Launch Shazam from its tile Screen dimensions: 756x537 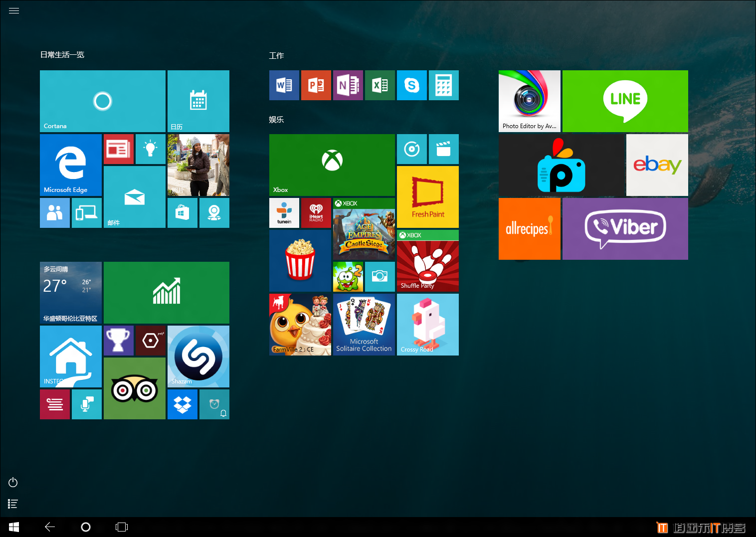click(x=198, y=357)
